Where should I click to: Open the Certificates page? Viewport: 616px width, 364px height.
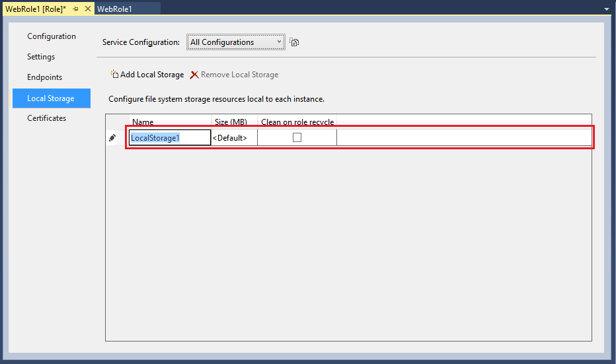click(x=46, y=118)
